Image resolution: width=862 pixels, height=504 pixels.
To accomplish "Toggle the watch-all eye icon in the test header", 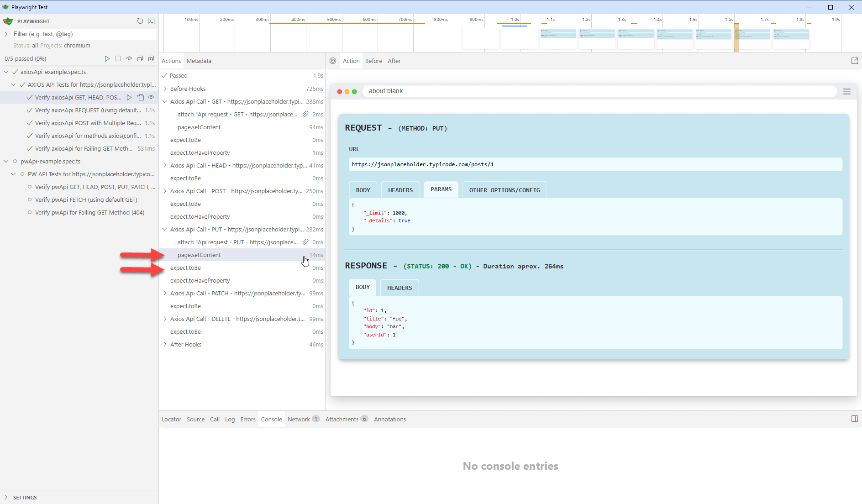I will (x=129, y=58).
